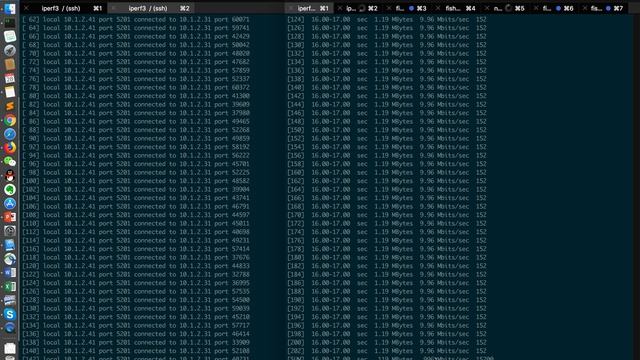640x360 pixels.
Task: Click connection line starting with [130]
Action: (x=136, y=308)
